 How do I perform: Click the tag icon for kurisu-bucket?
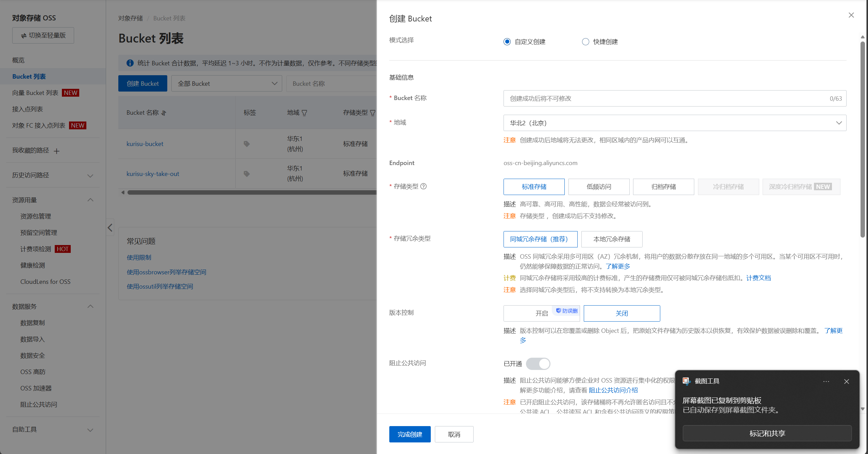(x=247, y=144)
